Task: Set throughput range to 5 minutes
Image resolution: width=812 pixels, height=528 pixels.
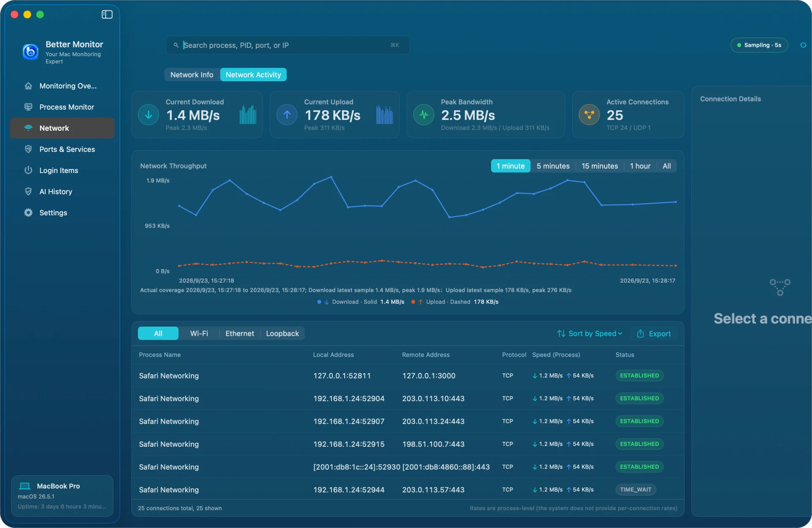Action: click(553, 166)
